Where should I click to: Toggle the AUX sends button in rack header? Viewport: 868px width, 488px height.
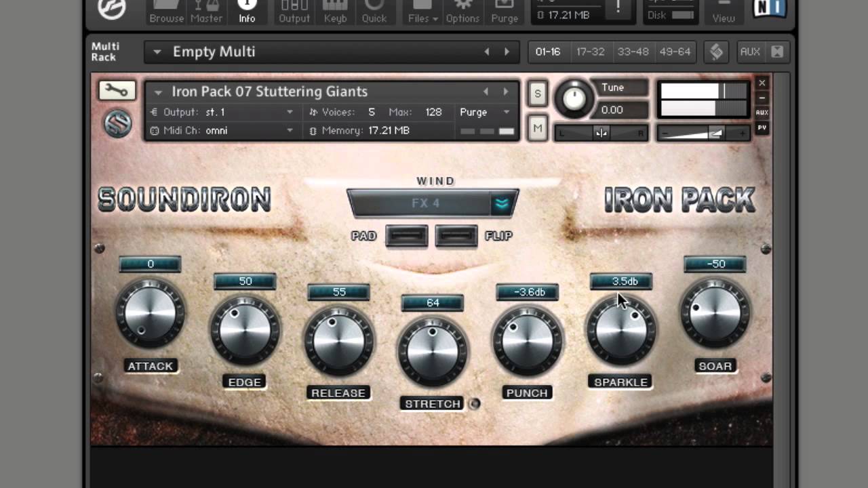(x=750, y=52)
